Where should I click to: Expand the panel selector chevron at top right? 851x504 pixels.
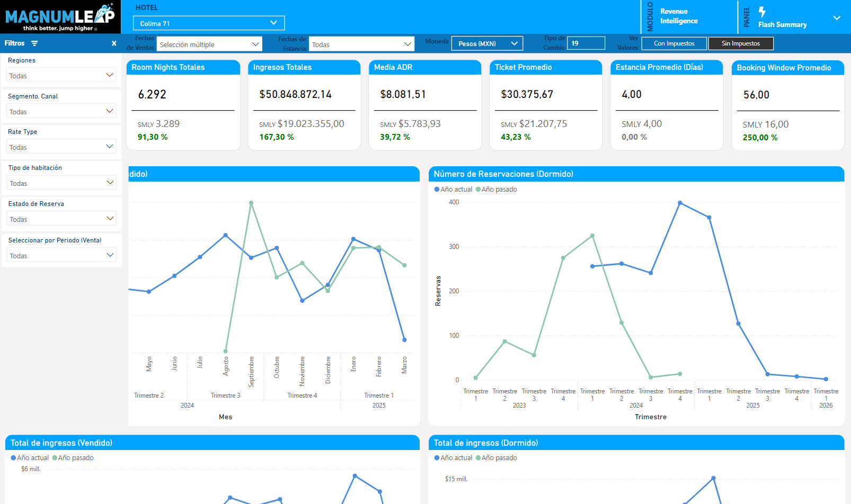837,17
